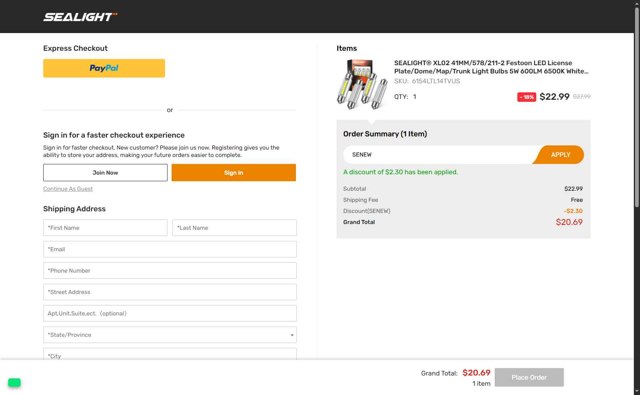This screenshot has width=640, height=395.
Task: Click the "Express Checkout" heading
Action: click(76, 48)
